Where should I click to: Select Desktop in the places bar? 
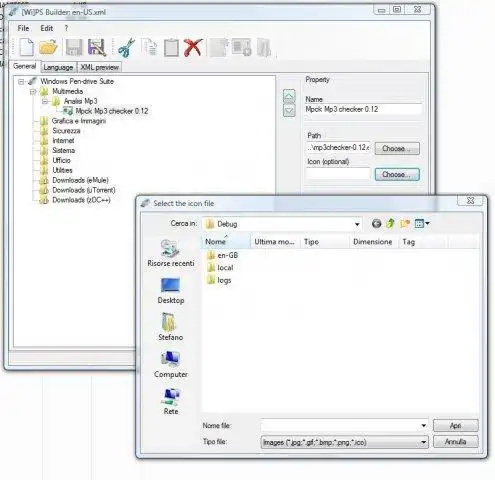coord(171,291)
